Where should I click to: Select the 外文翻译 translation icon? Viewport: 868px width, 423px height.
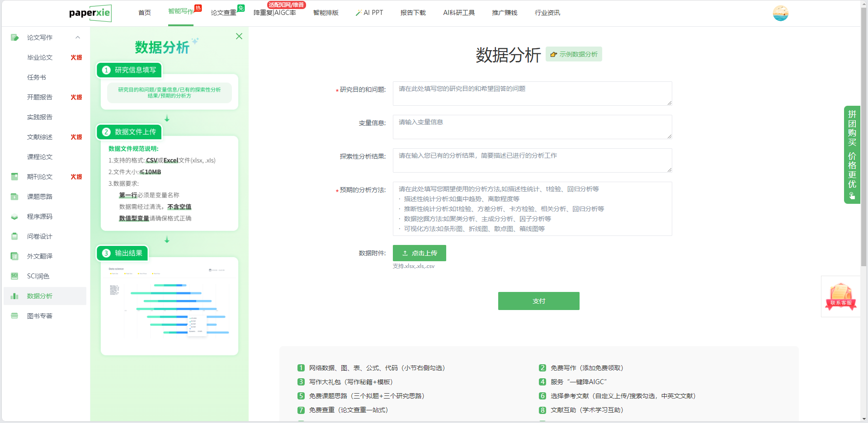point(14,256)
